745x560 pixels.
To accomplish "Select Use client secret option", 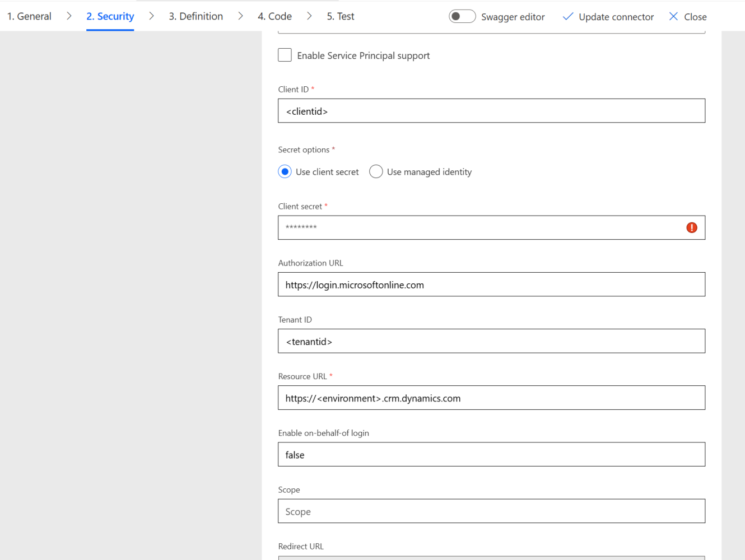I will [x=285, y=171].
